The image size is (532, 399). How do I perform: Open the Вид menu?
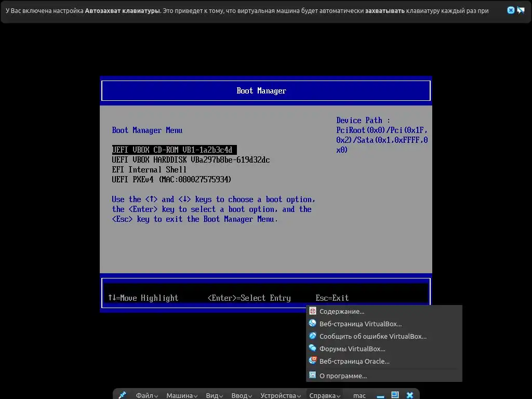point(214,395)
